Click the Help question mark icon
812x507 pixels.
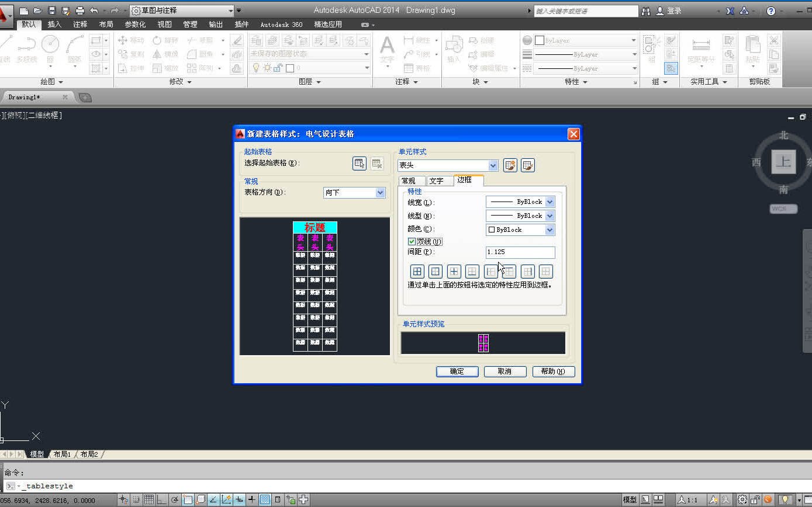(x=771, y=11)
